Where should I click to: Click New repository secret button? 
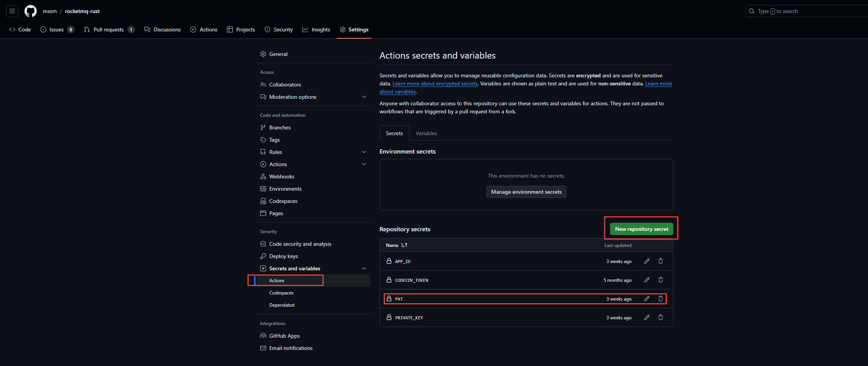(641, 229)
